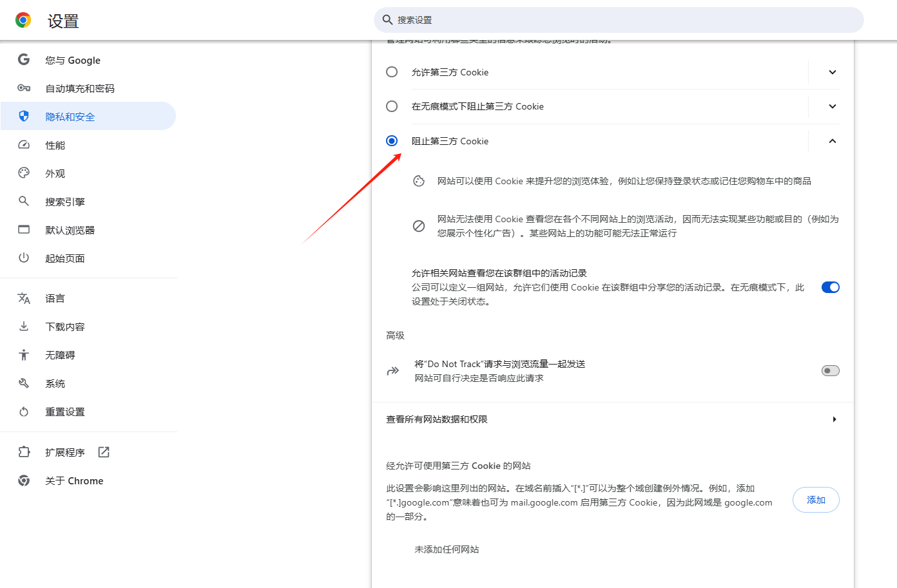Open the 您与 Google menu item
The width and height of the screenshot is (897, 588).
point(89,60)
